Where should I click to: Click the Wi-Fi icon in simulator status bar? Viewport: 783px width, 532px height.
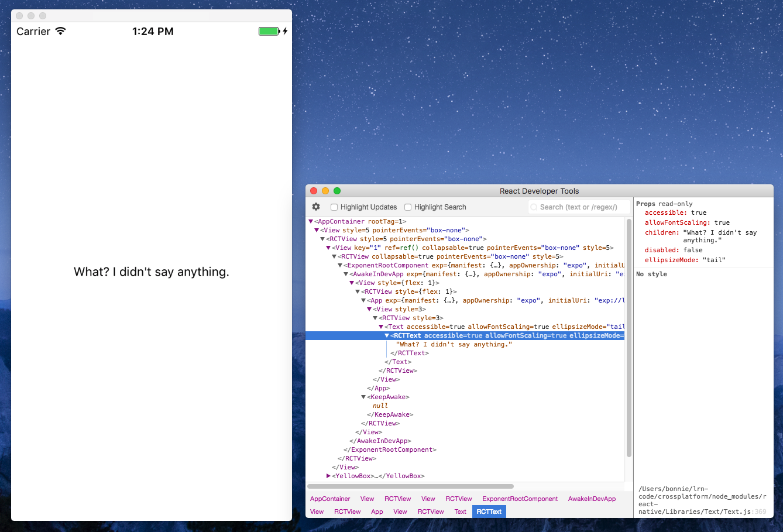tap(60, 31)
